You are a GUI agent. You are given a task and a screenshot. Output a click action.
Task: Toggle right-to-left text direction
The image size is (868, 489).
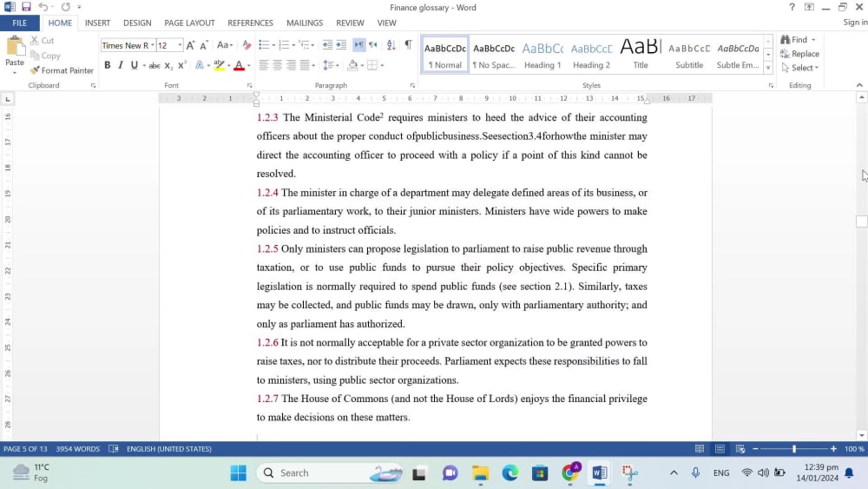pyautogui.click(x=373, y=45)
